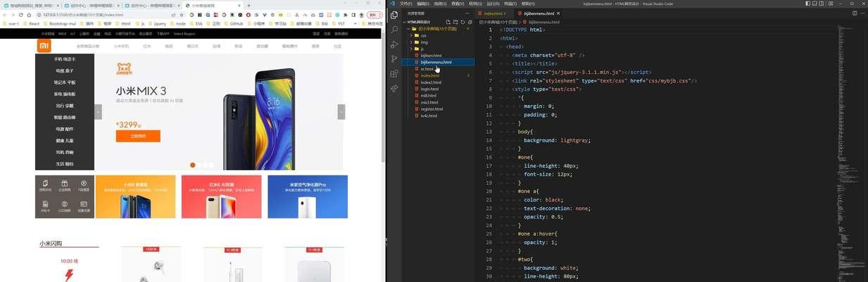Click the 生活 箱包 category in sidebar
The height and width of the screenshot is (282, 868).
point(65,164)
